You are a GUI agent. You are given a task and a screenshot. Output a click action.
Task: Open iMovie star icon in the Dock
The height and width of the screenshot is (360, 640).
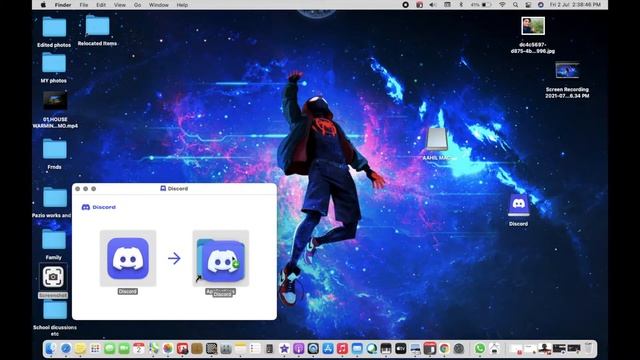click(x=284, y=349)
